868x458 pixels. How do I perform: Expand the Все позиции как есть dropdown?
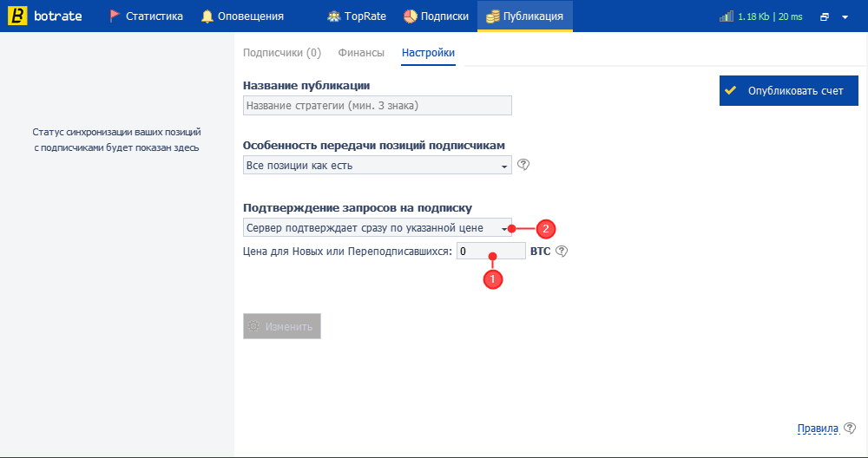[x=377, y=166]
